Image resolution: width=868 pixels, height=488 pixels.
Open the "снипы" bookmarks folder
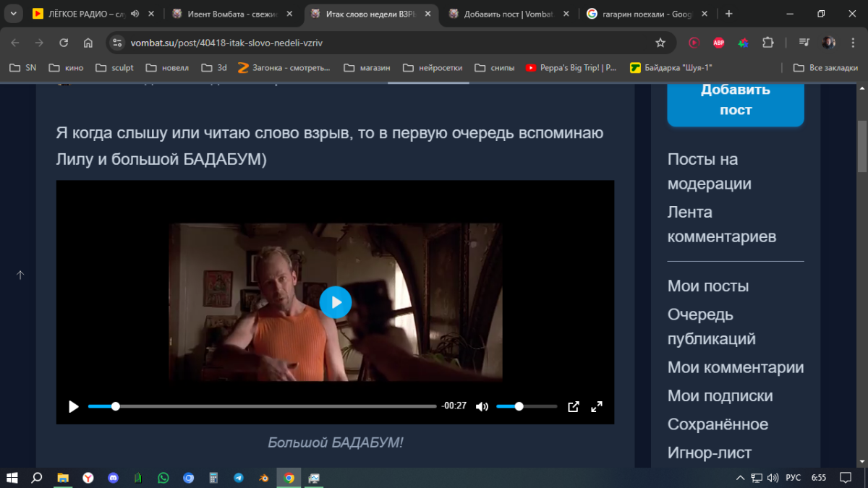tap(495, 68)
